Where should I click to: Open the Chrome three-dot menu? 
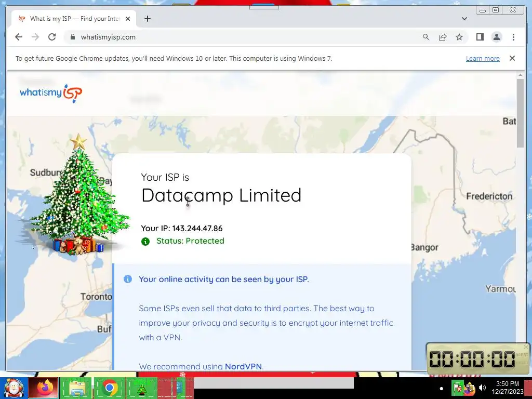[x=513, y=37]
